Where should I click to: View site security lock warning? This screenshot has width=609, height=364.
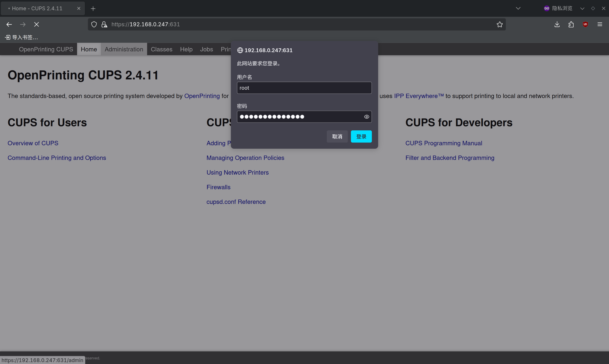104,24
